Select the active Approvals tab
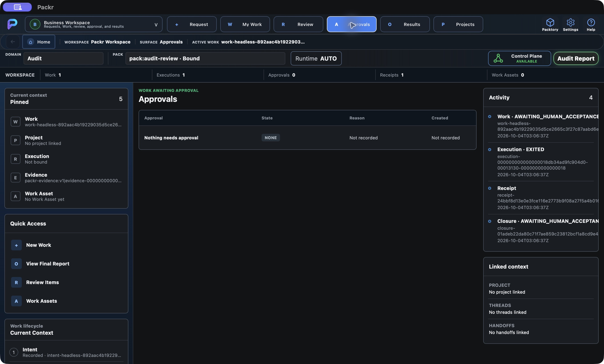This screenshot has width=604, height=364. pyautogui.click(x=352, y=24)
